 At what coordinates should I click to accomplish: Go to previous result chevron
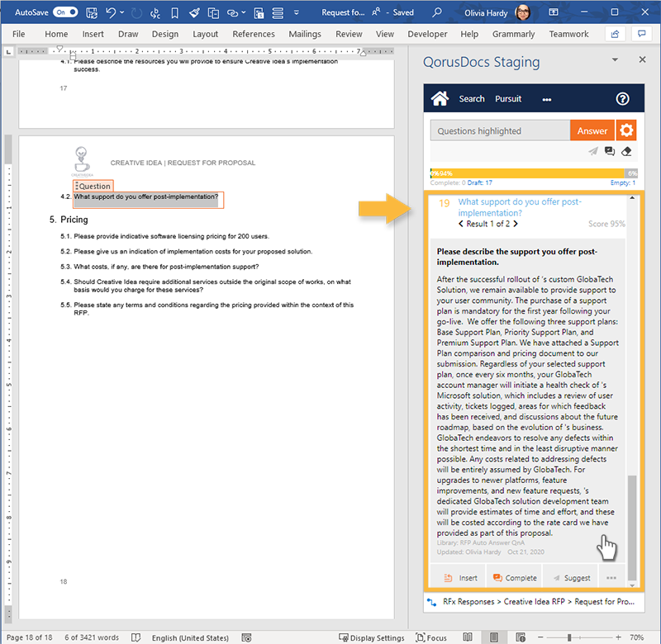click(461, 224)
